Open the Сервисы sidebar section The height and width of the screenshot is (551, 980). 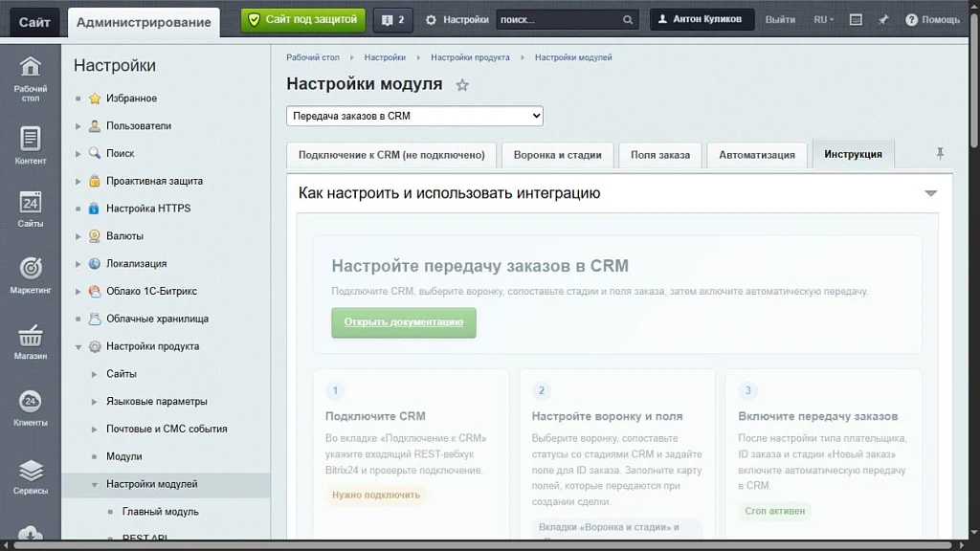click(x=30, y=476)
